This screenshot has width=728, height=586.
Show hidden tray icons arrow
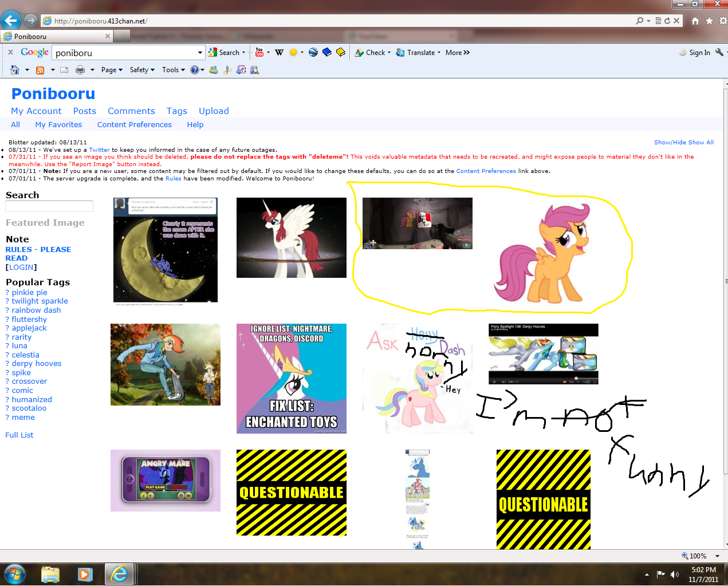click(x=647, y=574)
